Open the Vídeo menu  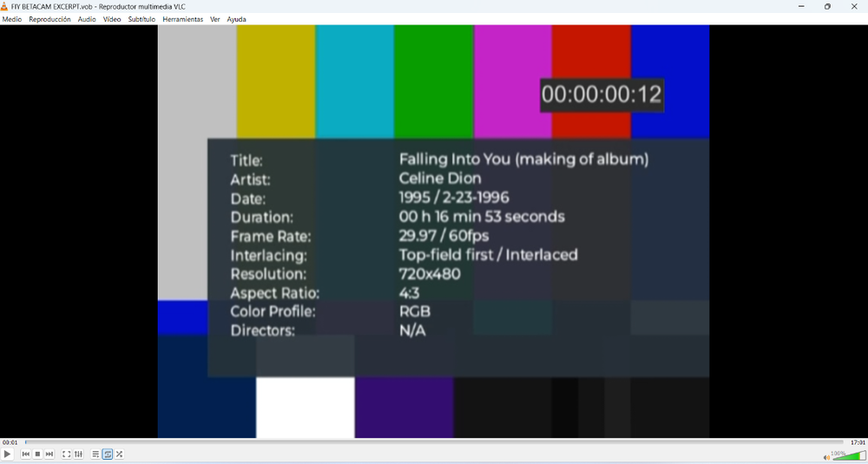pyautogui.click(x=112, y=19)
